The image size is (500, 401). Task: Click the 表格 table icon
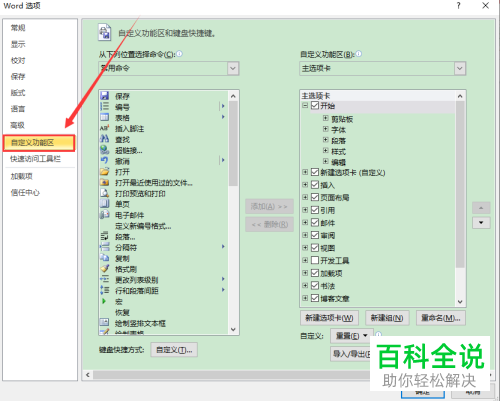pos(105,117)
